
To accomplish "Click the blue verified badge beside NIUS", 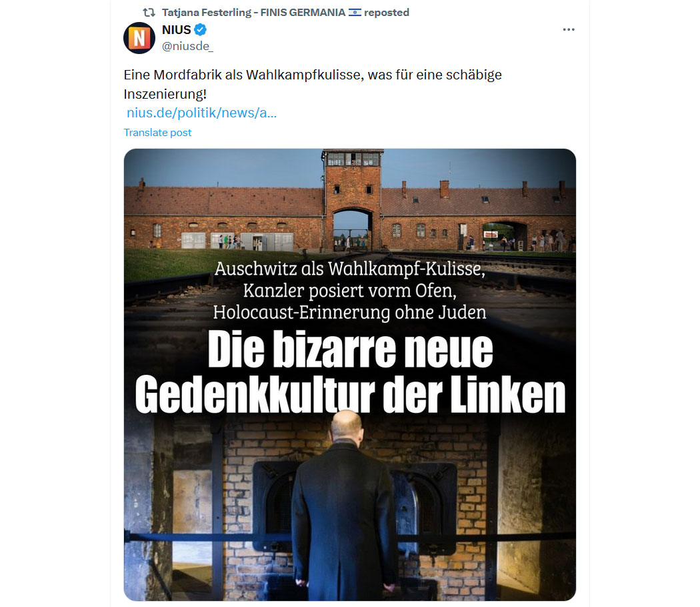I will [201, 30].
